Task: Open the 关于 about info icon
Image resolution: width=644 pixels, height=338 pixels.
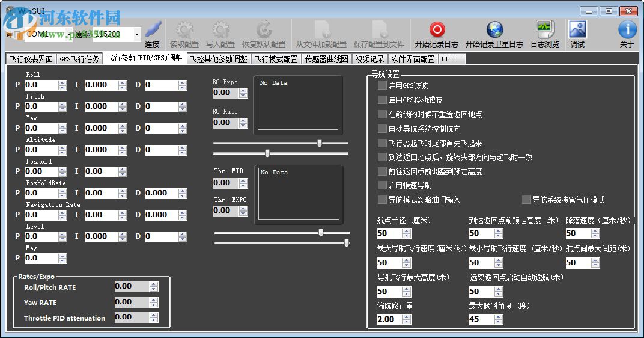Action: click(627, 29)
